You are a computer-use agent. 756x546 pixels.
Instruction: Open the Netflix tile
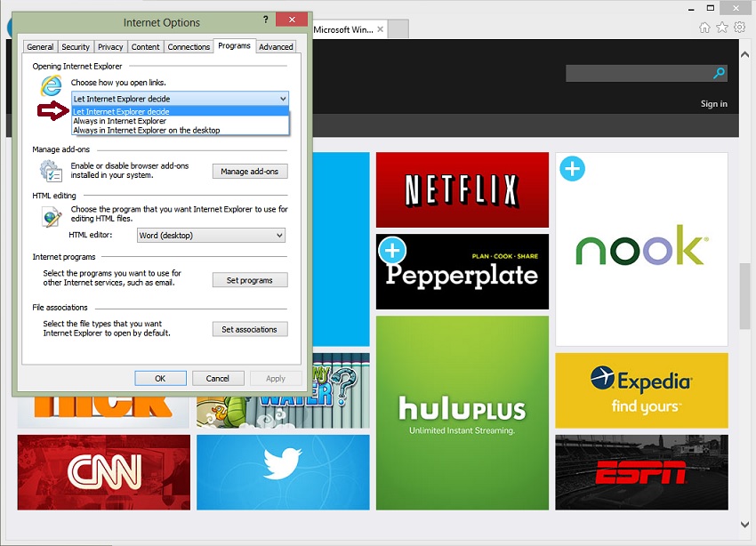coord(462,190)
